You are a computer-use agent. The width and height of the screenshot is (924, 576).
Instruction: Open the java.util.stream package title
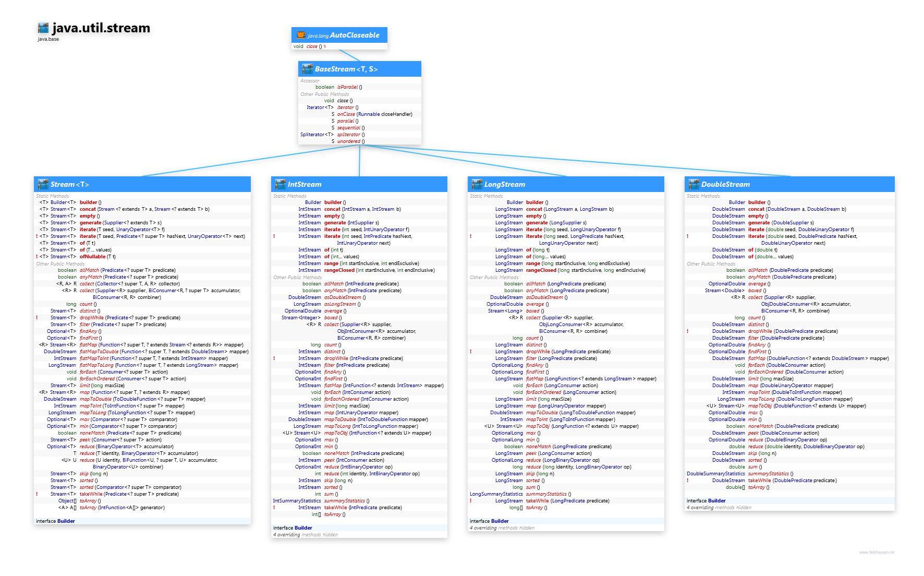[x=101, y=28]
